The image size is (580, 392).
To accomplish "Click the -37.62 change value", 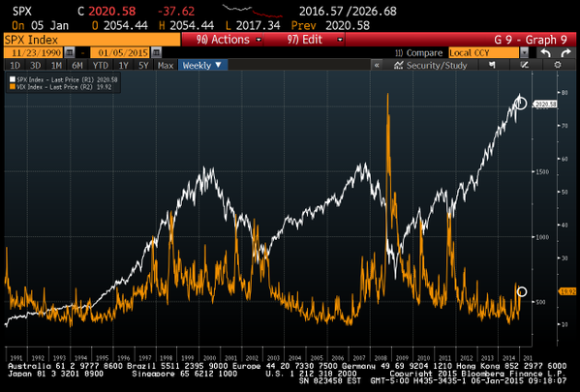I will point(176,11).
